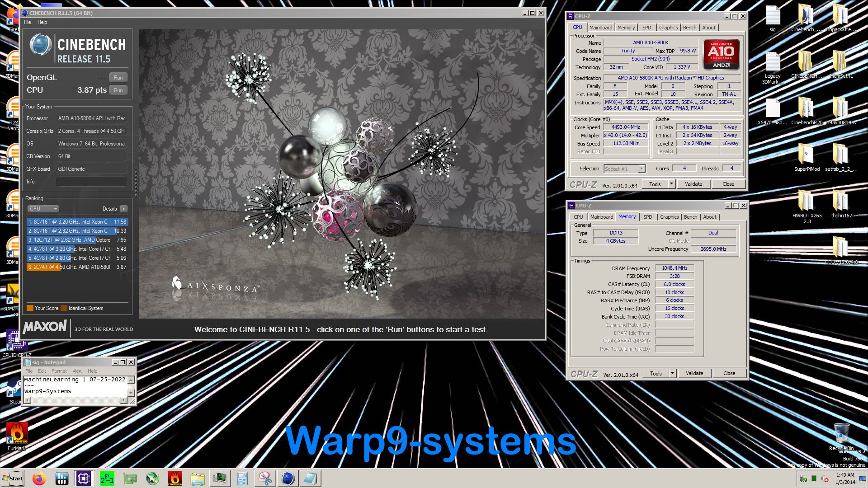The width and height of the screenshot is (868, 488).
Task: Open FurMark flame icon in taskbar
Action: (x=175, y=479)
